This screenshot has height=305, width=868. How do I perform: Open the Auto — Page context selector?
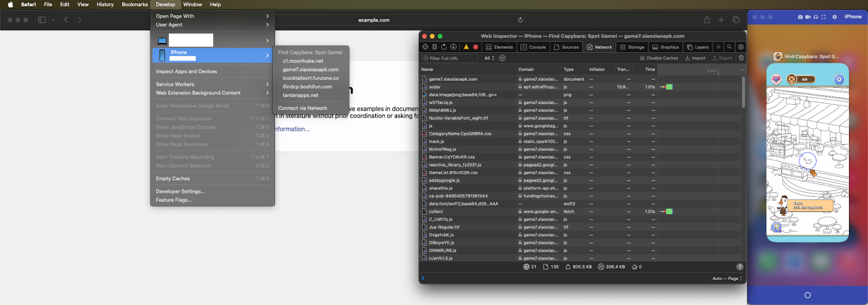[x=727, y=278]
